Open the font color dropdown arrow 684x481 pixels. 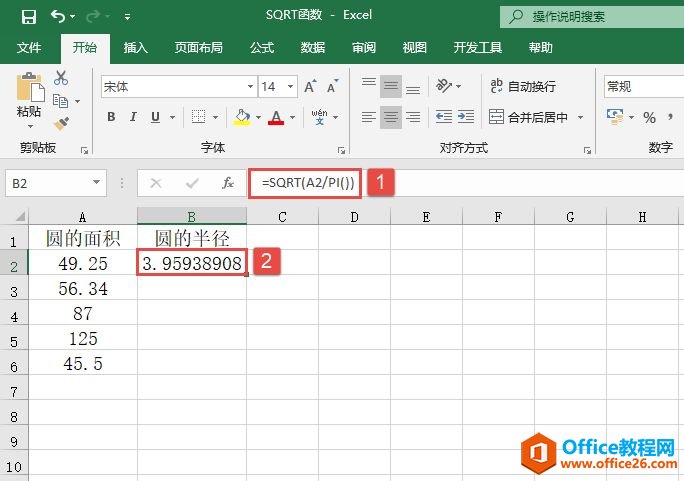coord(292,117)
